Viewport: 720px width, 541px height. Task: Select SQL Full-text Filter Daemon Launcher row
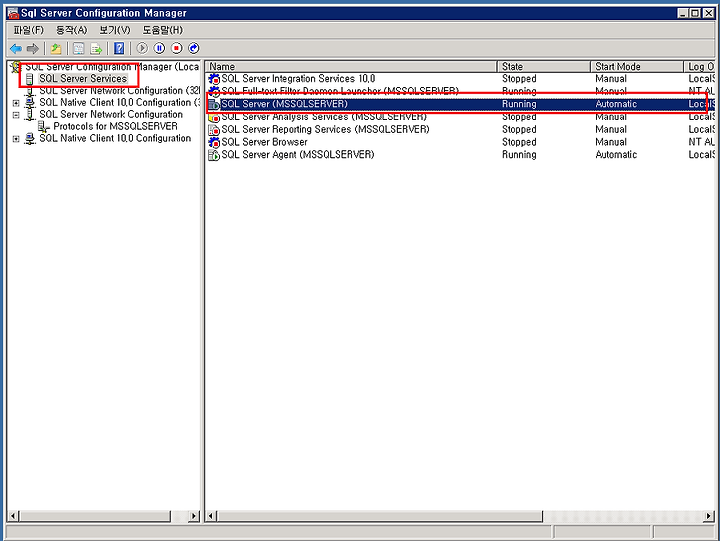point(460,90)
